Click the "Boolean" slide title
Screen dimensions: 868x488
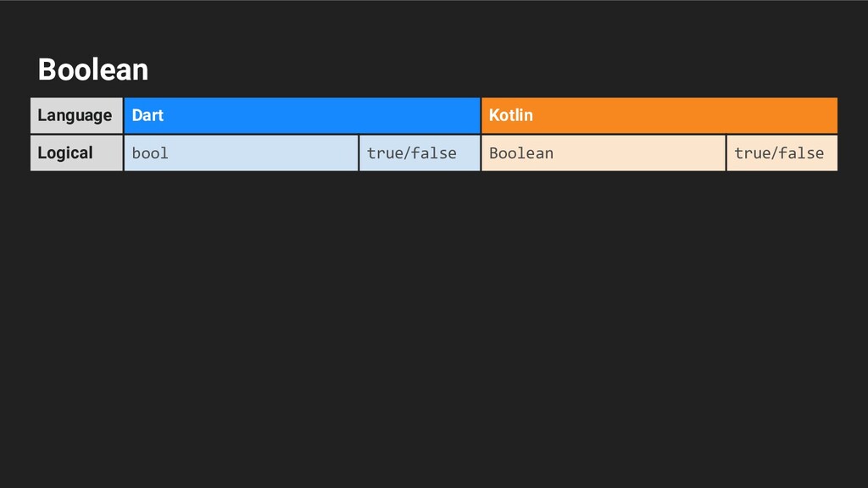93,69
